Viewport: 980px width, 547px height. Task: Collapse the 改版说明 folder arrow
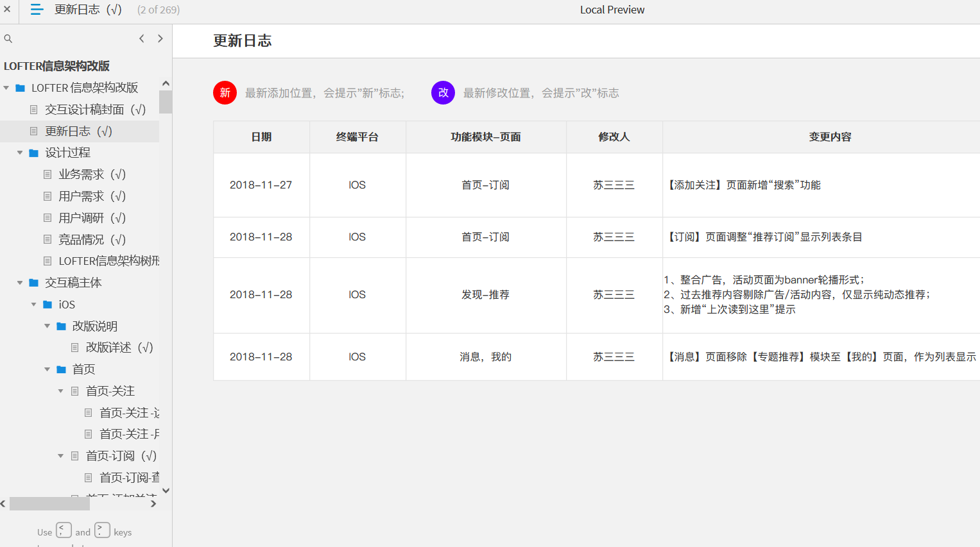point(47,326)
